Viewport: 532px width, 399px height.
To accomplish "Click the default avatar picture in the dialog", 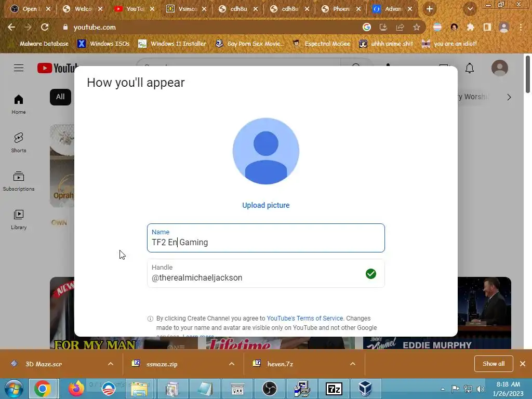I will pyautogui.click(x=266, y=151).
